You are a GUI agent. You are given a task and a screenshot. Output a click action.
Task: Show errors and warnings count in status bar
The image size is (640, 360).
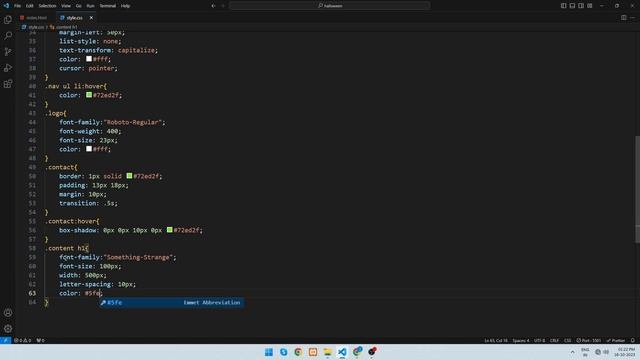pos(22,340)
